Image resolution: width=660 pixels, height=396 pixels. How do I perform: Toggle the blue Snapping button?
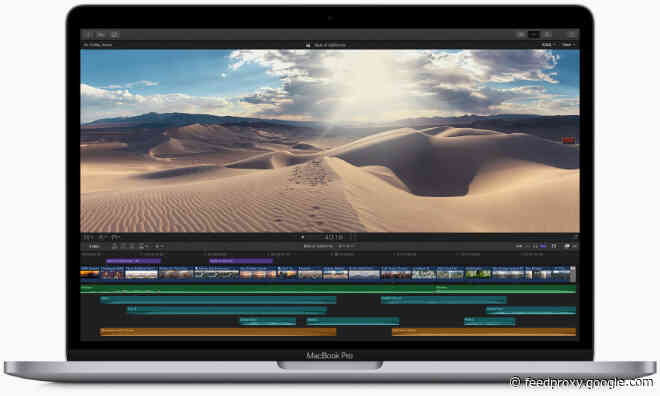[x=543, y=246]
